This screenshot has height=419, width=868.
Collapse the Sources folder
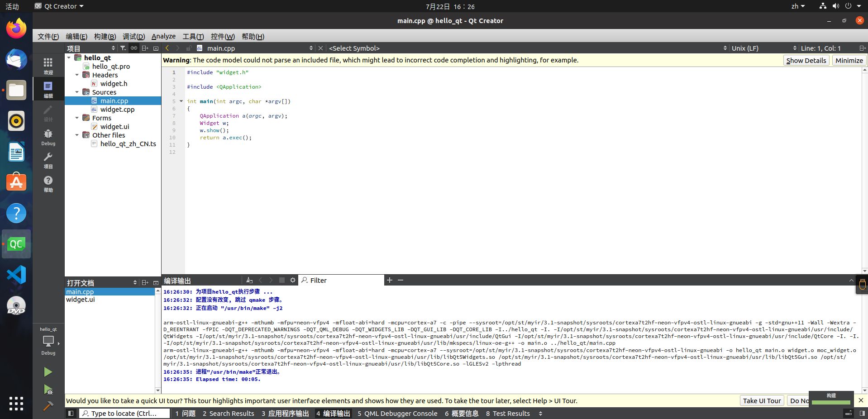[x=77, y=92]
